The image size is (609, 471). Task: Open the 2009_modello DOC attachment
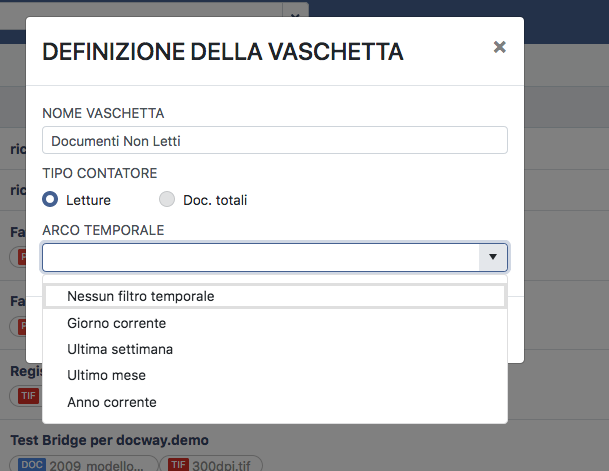[98, 464]
